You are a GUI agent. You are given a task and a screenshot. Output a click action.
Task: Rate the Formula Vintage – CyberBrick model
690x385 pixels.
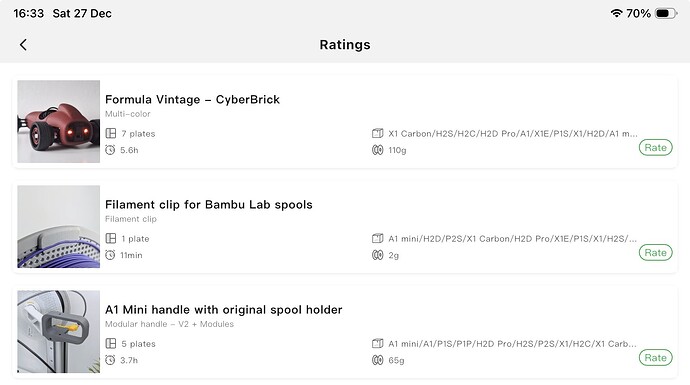point(655,148)
